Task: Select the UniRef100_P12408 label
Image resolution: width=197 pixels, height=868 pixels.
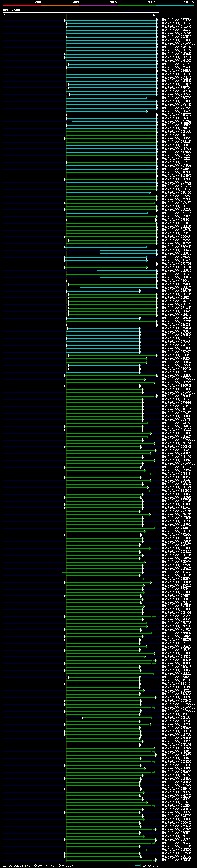Action: [x=176, y=155]
